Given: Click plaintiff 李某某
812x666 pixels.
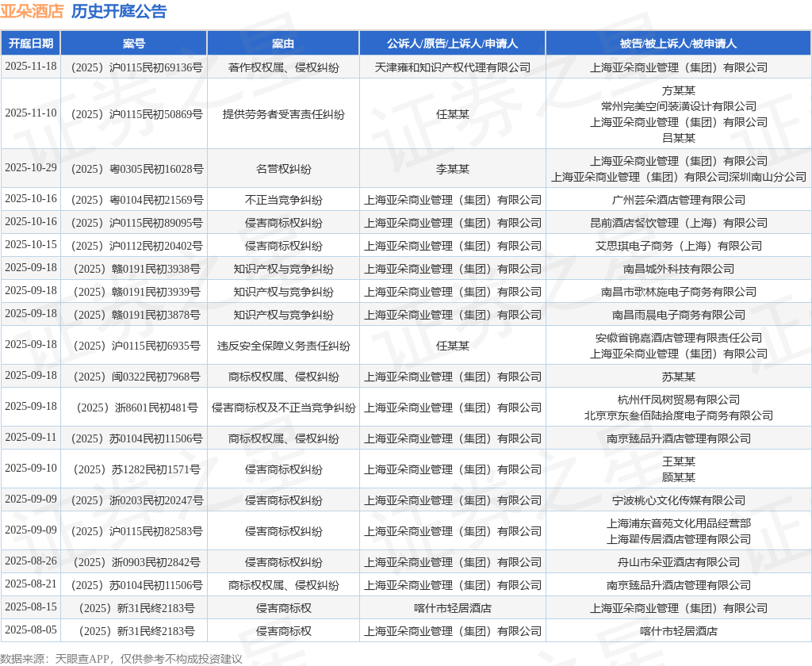Looking at the screenshot, I should 453,169.
